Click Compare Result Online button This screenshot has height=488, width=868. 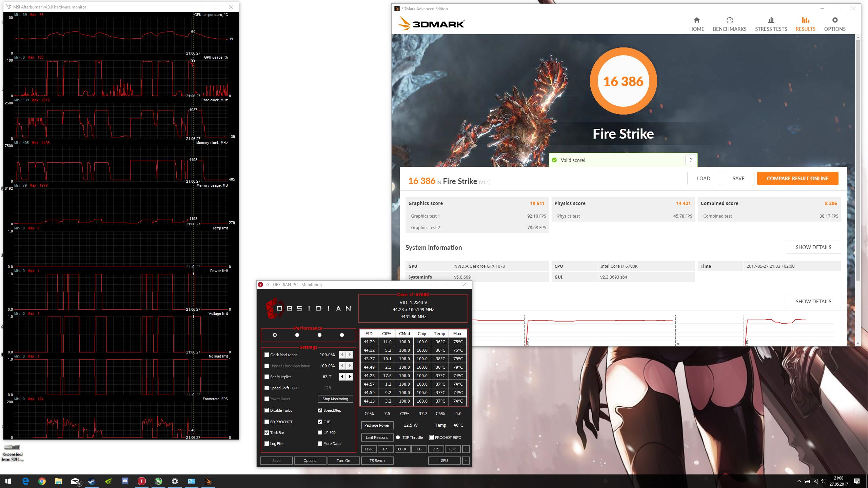pos(797,178)
